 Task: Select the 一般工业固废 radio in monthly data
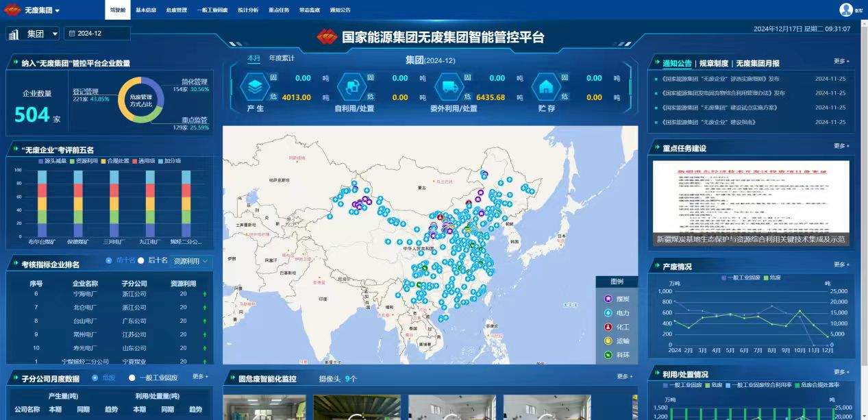pos(132,378)
